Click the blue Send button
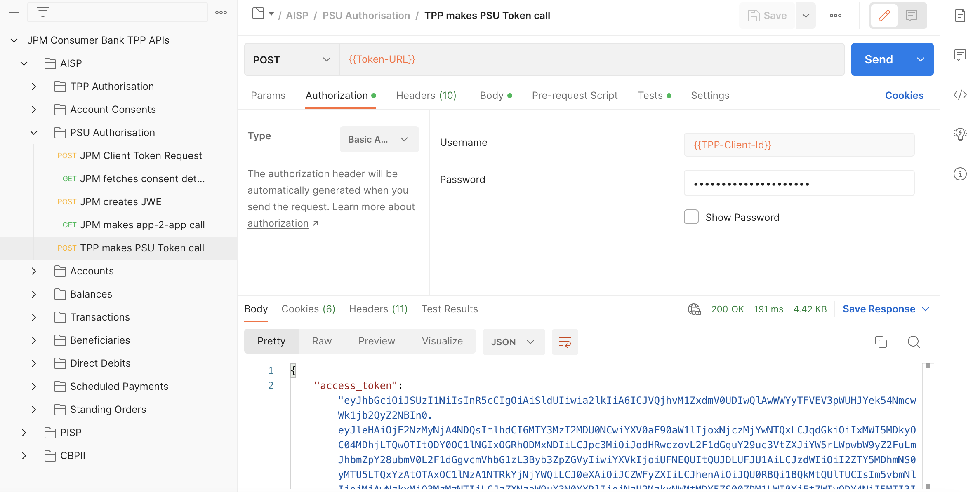980x492 pixels. 879,59
